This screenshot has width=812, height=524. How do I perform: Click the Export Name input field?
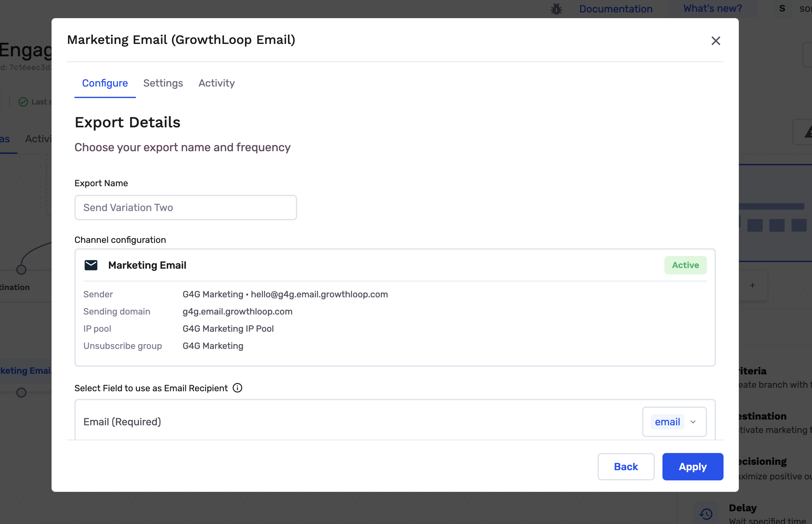point(185,208)
